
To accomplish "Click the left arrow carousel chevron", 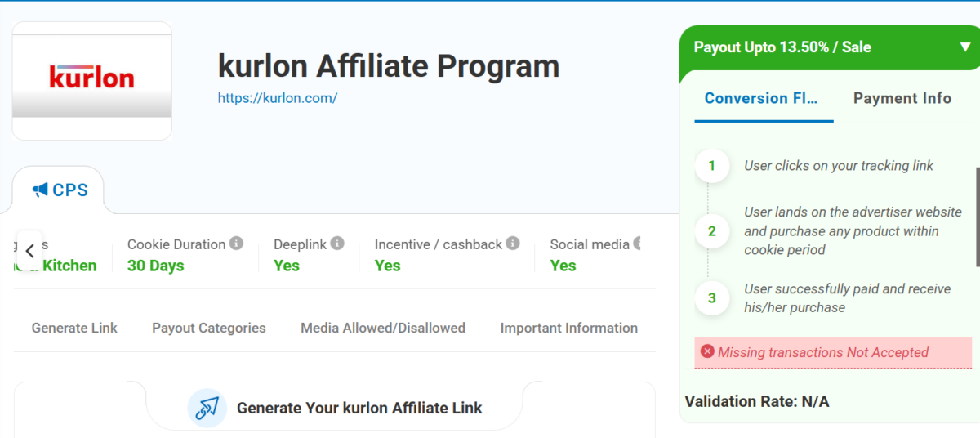I will pyautogui.click(x=29, y=251).
